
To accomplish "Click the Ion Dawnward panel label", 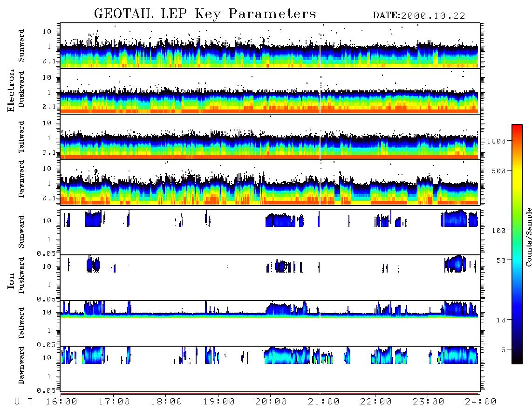I will 21,365.
